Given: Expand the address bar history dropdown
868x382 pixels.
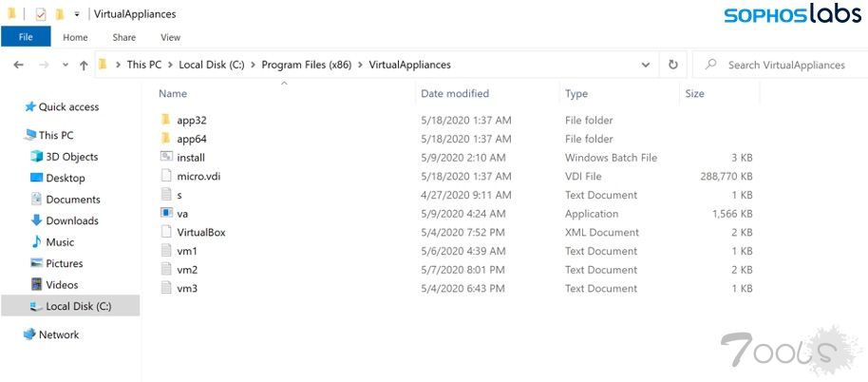Looking at the screenshot, I should click(646, 65).
